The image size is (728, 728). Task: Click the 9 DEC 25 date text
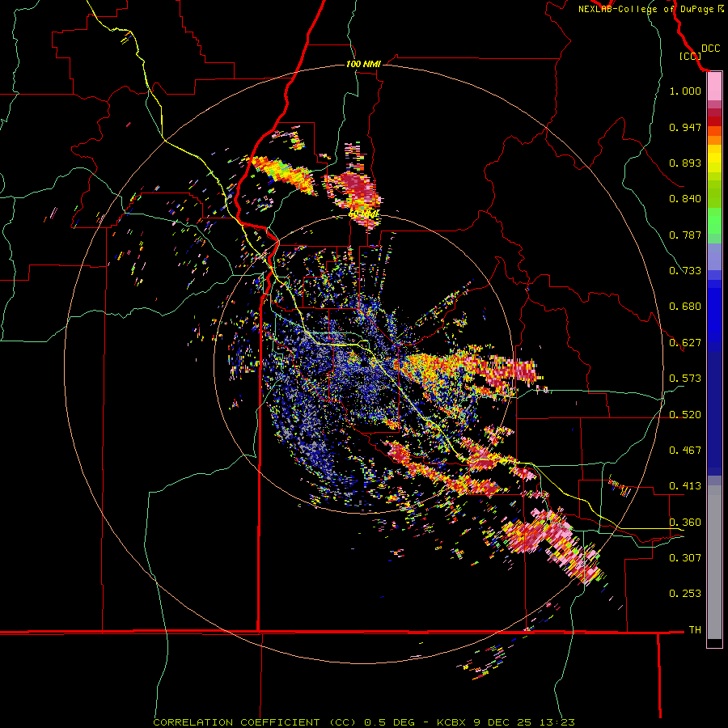click(502, 722)
